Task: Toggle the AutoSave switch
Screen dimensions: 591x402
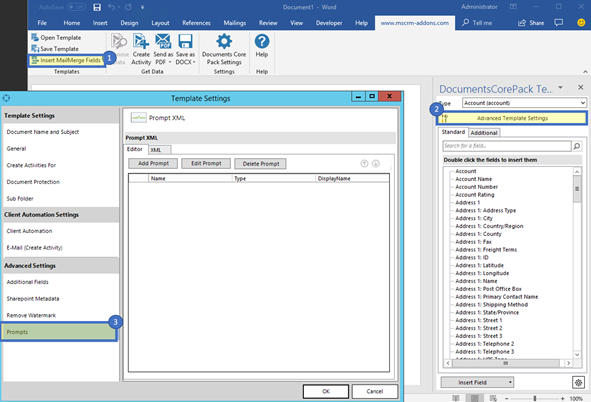Action: pyautogui.click(x=76, y=7)
